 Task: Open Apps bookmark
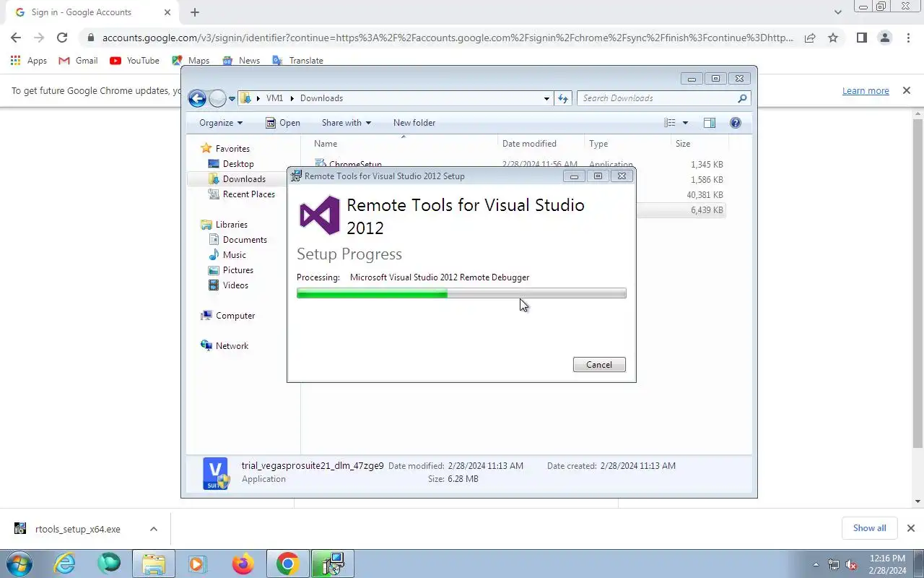tap(29, 61)
